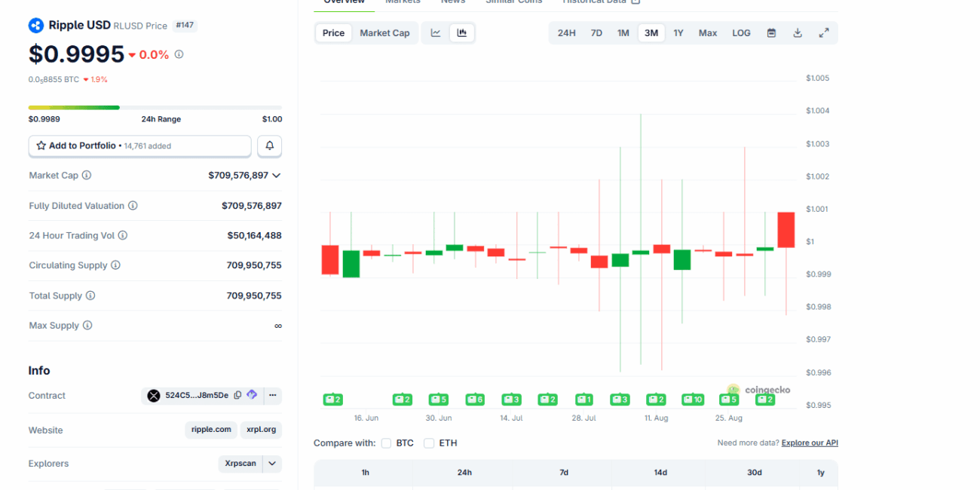This screenshot has width=980, height=490.
Task: Open the price change info icon beside 0.0%
Action: [179, 54]
